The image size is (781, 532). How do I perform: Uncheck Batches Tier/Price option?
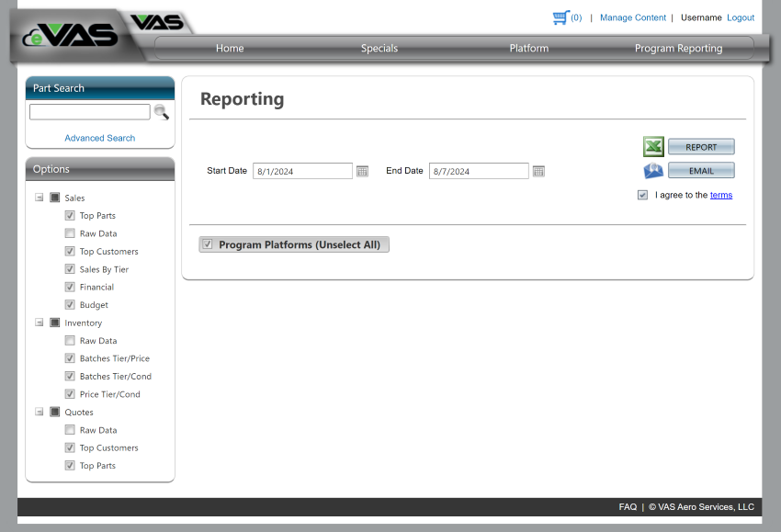coord(70,358)
